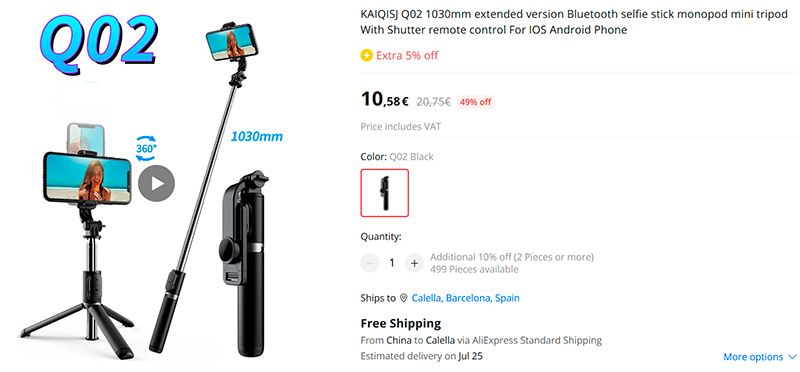
Task: Click the quantity number field
Action: point(392,263)
